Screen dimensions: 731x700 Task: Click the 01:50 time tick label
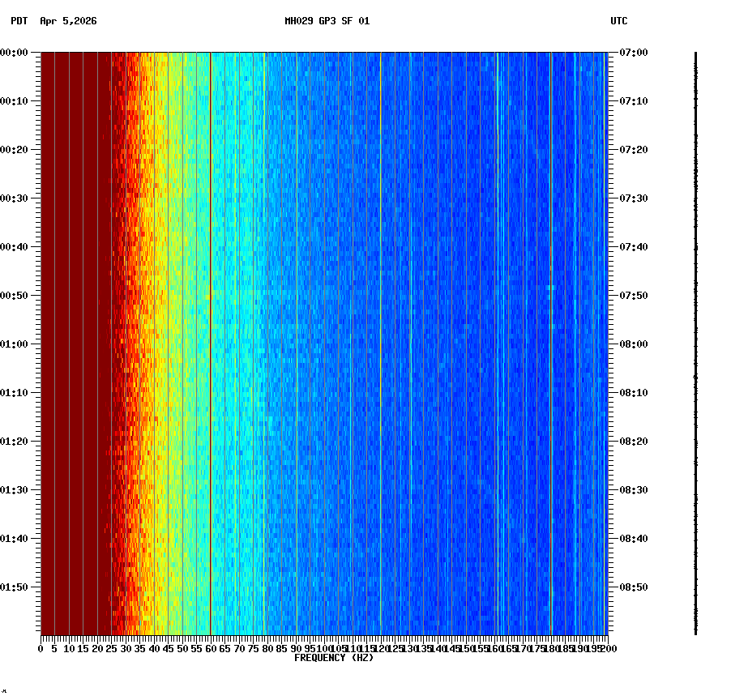[15, 586]
